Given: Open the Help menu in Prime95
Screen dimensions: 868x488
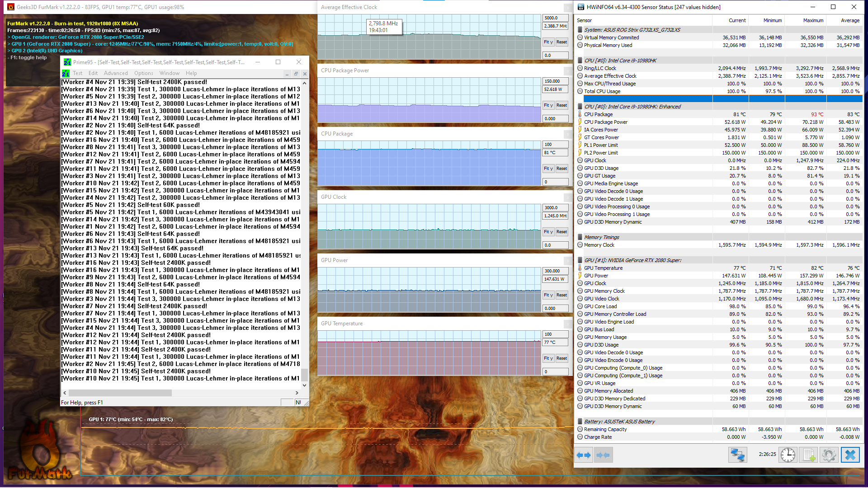Looking at the screenshot, I should click(191, 73).
